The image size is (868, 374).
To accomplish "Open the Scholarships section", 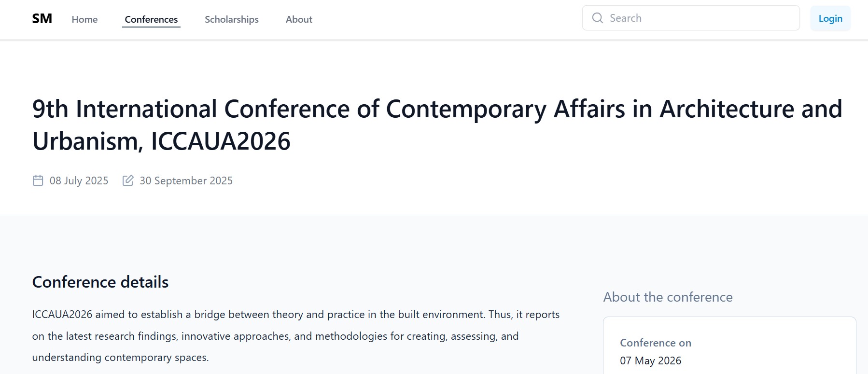I will coord(231,19).
